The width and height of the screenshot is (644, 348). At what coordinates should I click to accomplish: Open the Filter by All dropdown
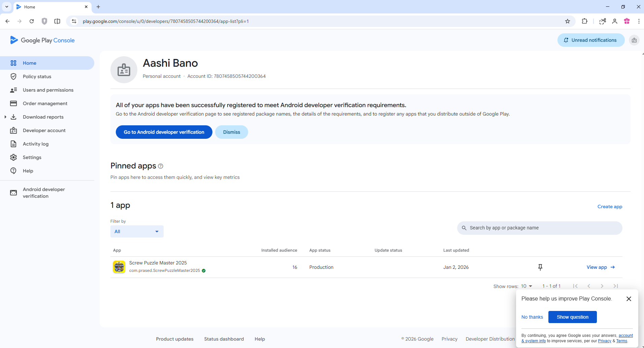point(137,231)
